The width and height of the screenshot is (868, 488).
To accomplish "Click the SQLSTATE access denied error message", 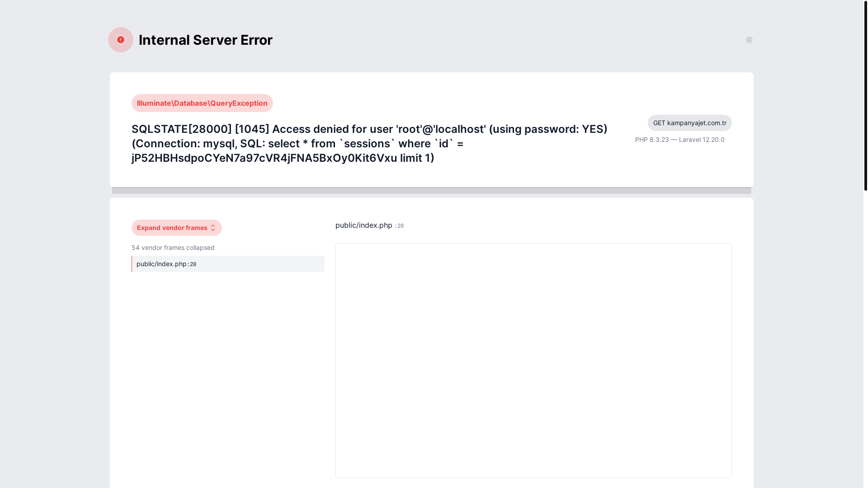I will coord(369,143).
